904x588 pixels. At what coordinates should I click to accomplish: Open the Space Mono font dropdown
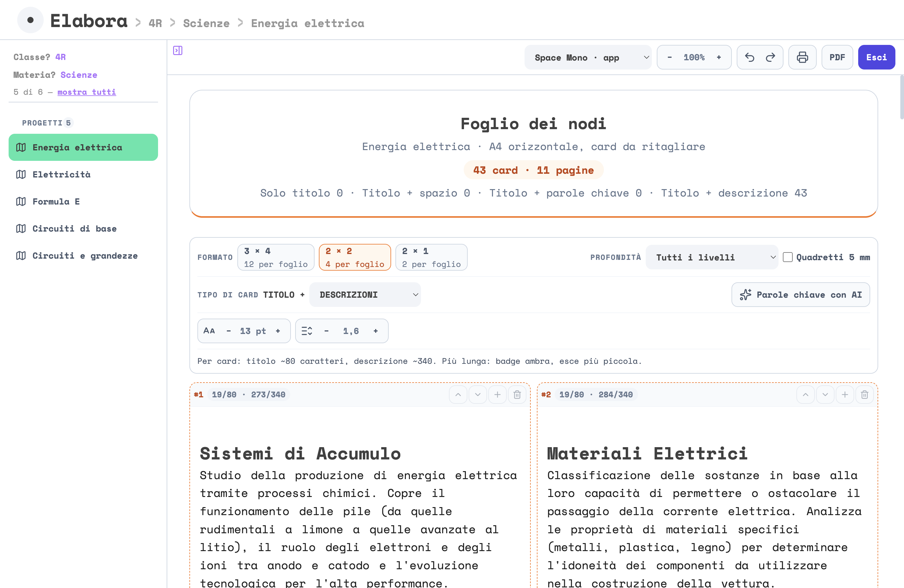tap(588, 58)
